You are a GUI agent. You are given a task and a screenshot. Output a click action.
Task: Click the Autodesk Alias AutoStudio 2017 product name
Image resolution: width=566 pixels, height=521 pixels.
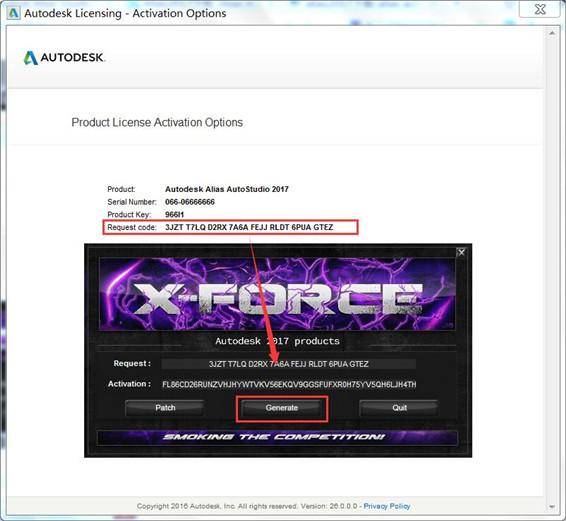(x=227, y=189)
